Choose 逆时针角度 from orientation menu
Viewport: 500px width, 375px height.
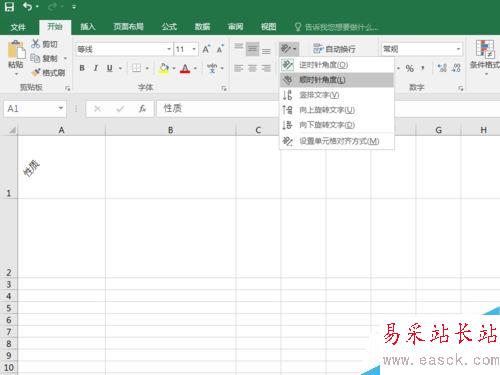click(337, 65)
